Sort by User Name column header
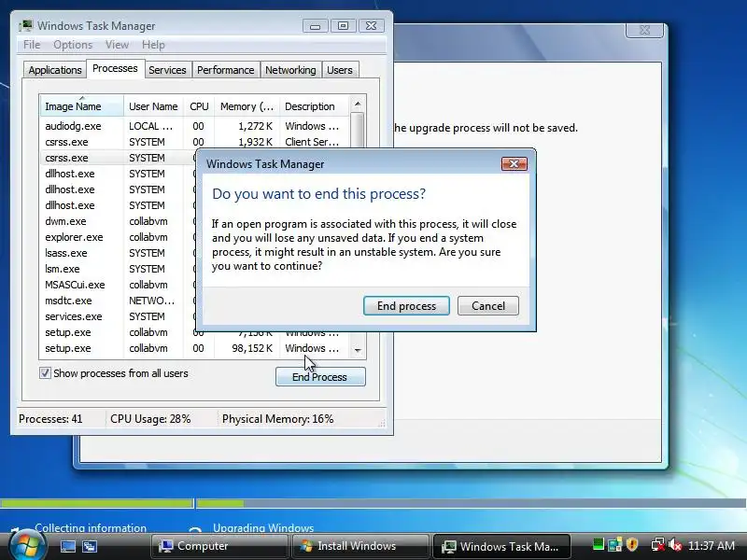 click(153, 106)
